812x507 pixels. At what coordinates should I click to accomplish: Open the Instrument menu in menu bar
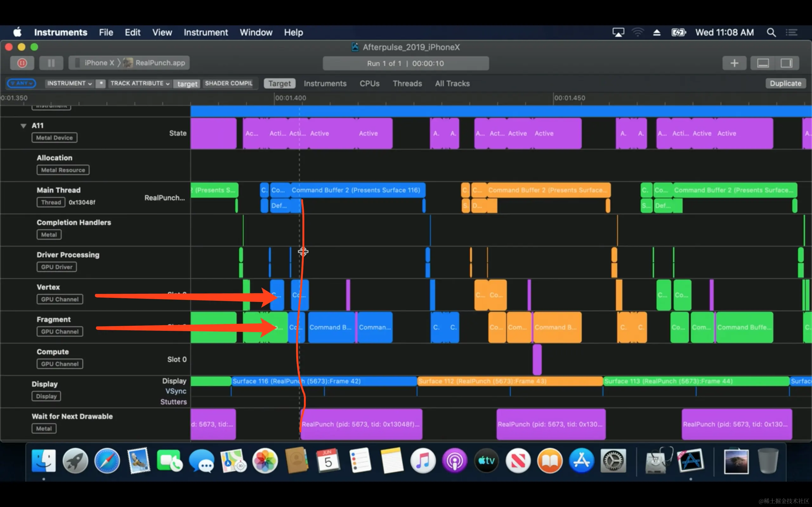tap(205, 33)
